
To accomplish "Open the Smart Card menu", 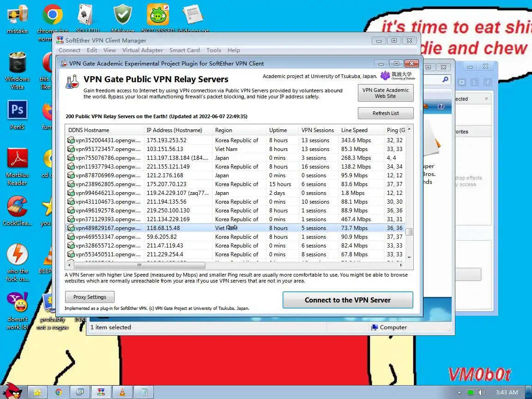I will click(185, 50).
